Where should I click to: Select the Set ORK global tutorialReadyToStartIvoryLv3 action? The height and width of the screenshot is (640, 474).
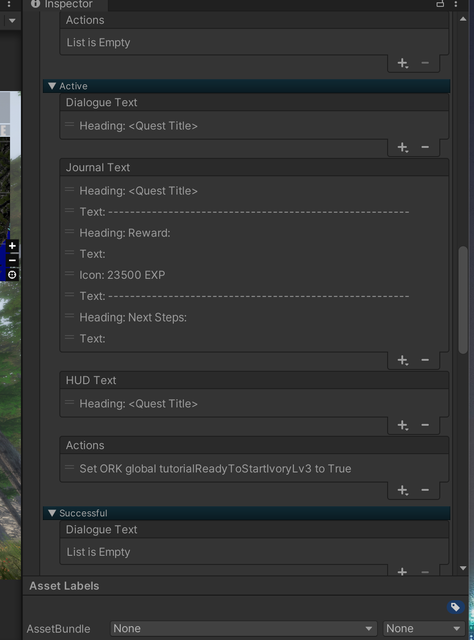tap(254, 469)
